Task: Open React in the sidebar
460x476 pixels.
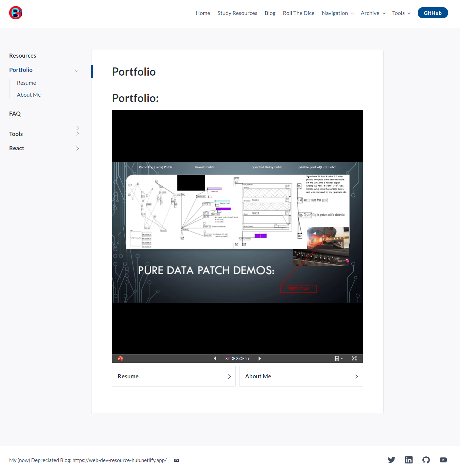Action: (x=17, y=148)
